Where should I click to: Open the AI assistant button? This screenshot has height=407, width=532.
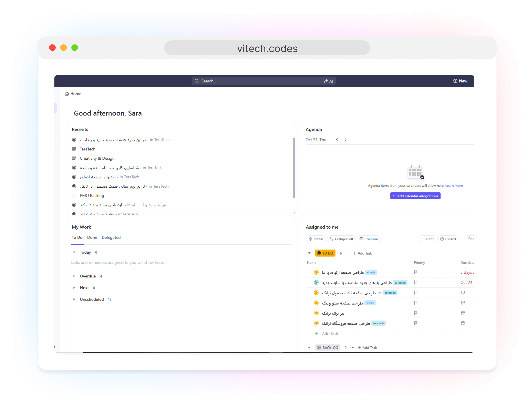coord(328,81)
